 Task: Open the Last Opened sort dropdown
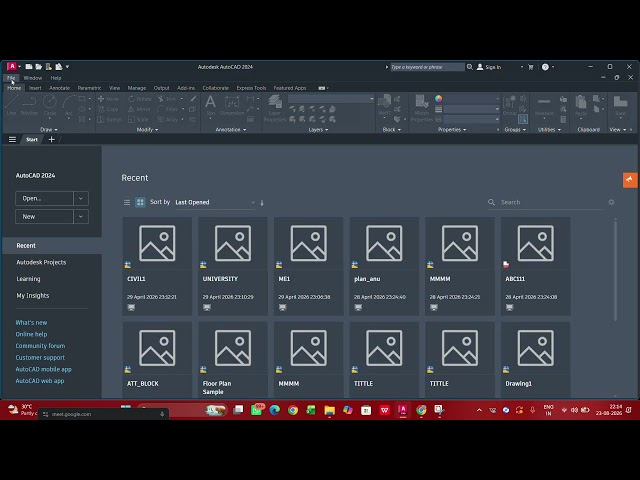[215, 202]
